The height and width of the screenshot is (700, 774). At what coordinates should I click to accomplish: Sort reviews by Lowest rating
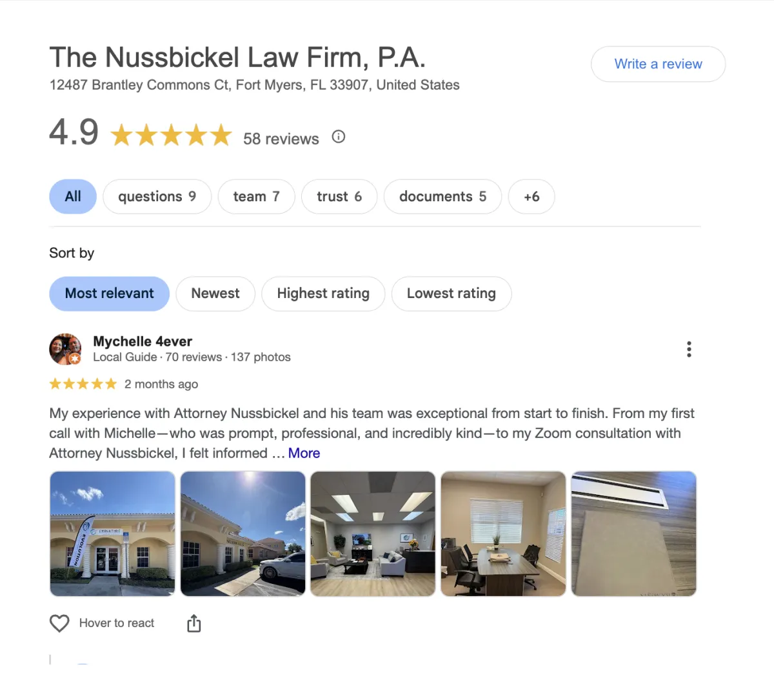point(451,294)
